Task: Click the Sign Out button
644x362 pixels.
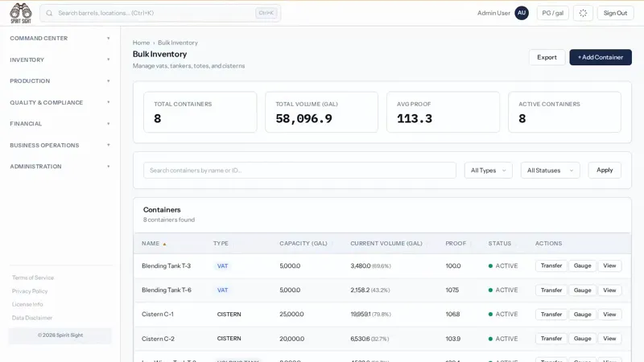Action: (x=615, y=13)
